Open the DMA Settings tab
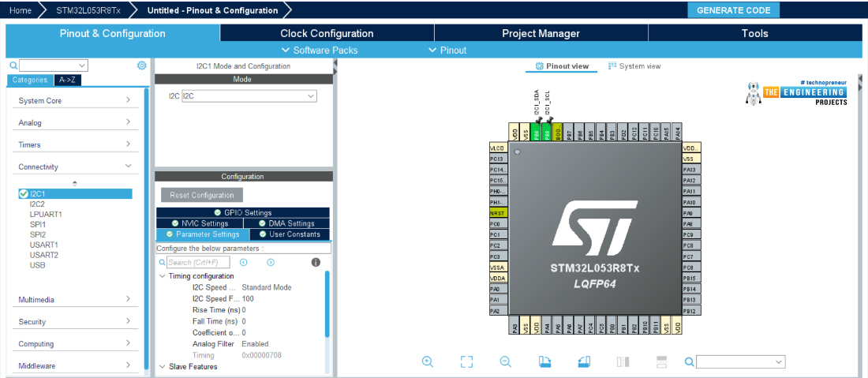 point(286,223)
